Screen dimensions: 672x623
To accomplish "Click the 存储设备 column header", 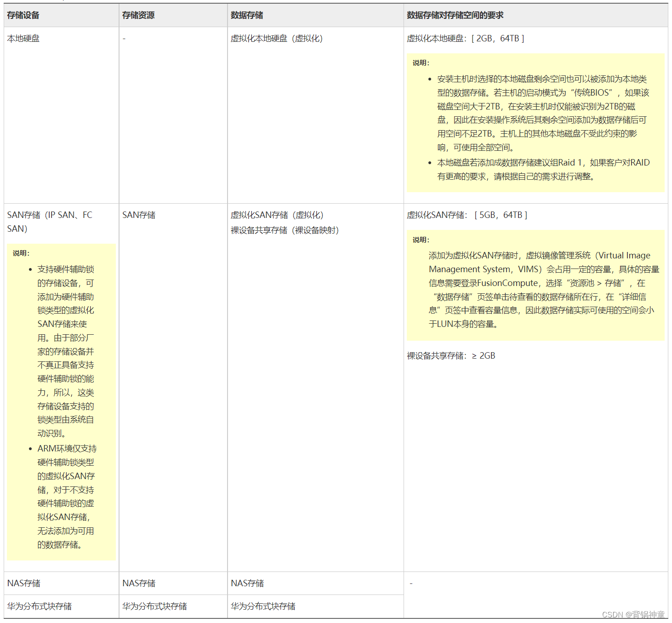I will 23,15.
